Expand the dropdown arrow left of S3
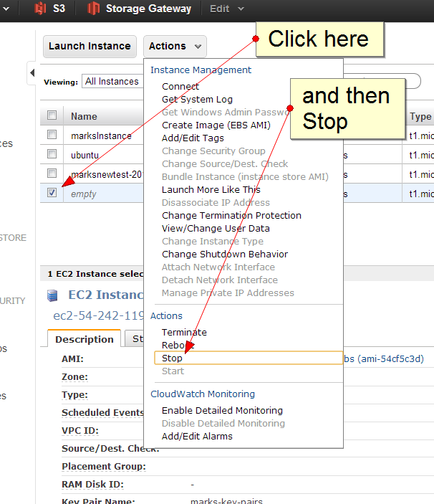This screenshot has height=504, width=434. (x=6, y=9)
